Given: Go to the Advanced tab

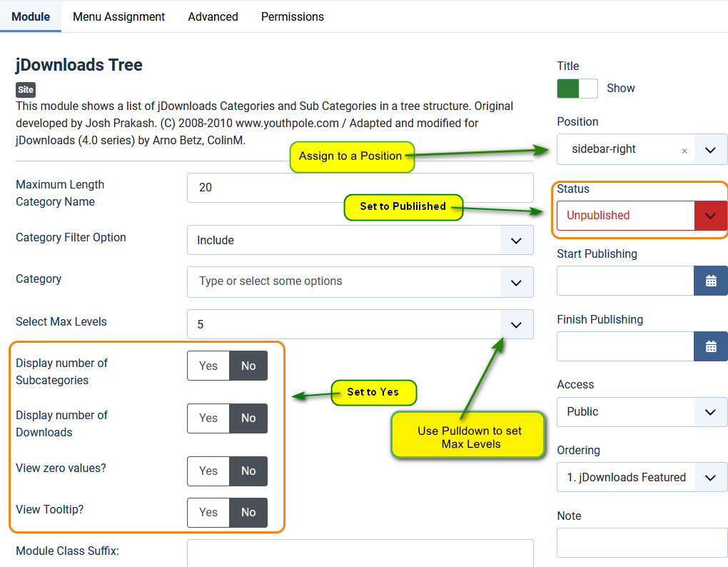Looking at the screenshot, I should click(213, 16).
